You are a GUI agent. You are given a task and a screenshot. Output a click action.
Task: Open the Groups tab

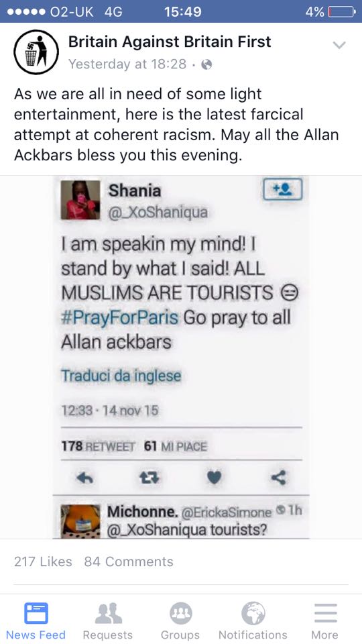(x=180, y=621)
